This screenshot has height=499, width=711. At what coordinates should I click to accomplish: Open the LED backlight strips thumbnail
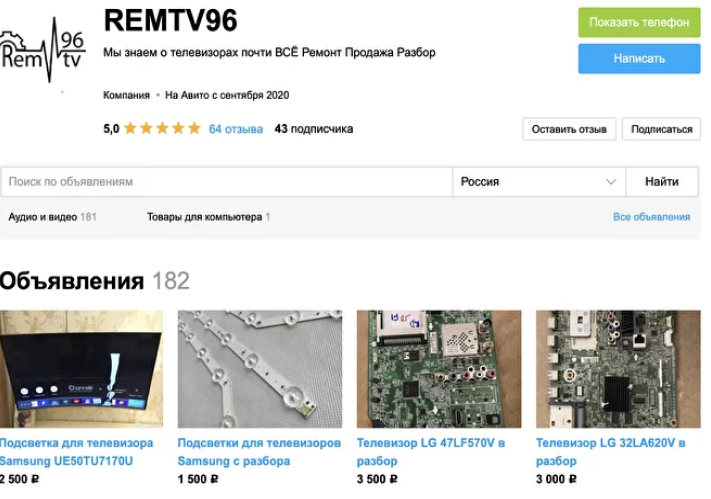(260, 369)
